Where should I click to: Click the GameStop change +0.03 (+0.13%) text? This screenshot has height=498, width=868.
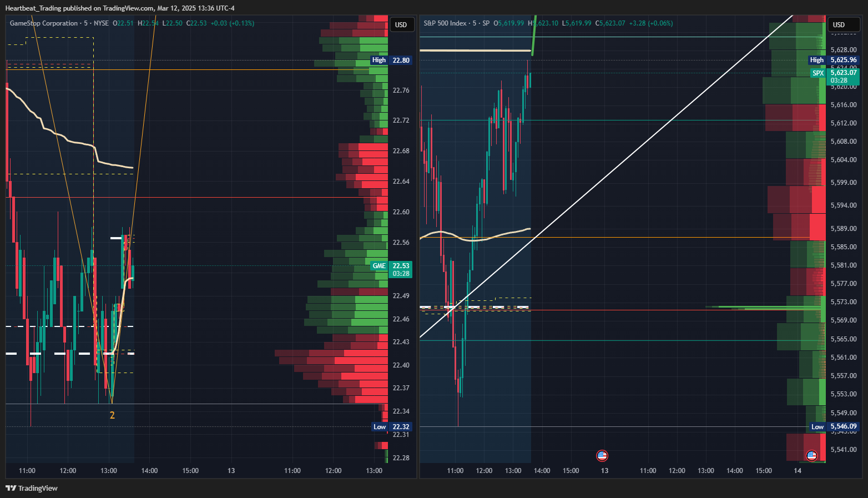pos(233,23)
